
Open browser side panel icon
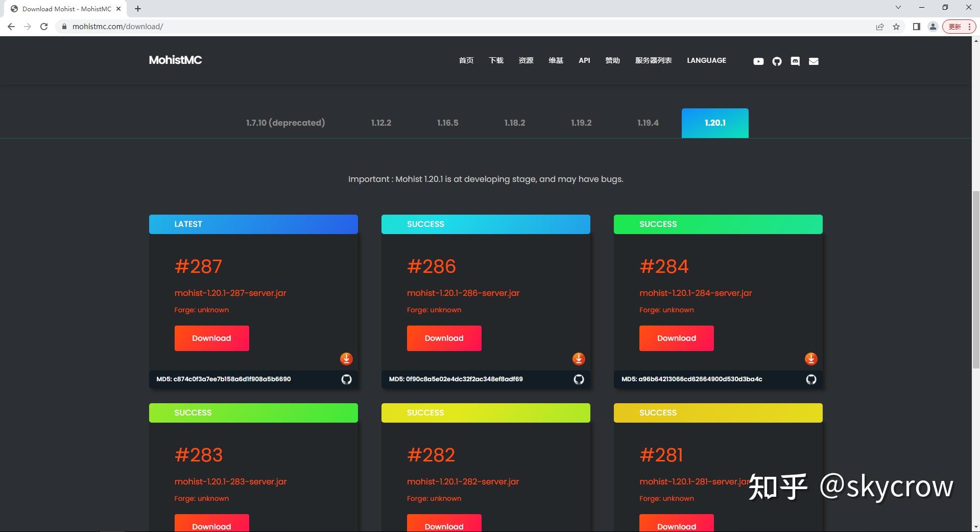pyautogui.click(x=917, y=27)
